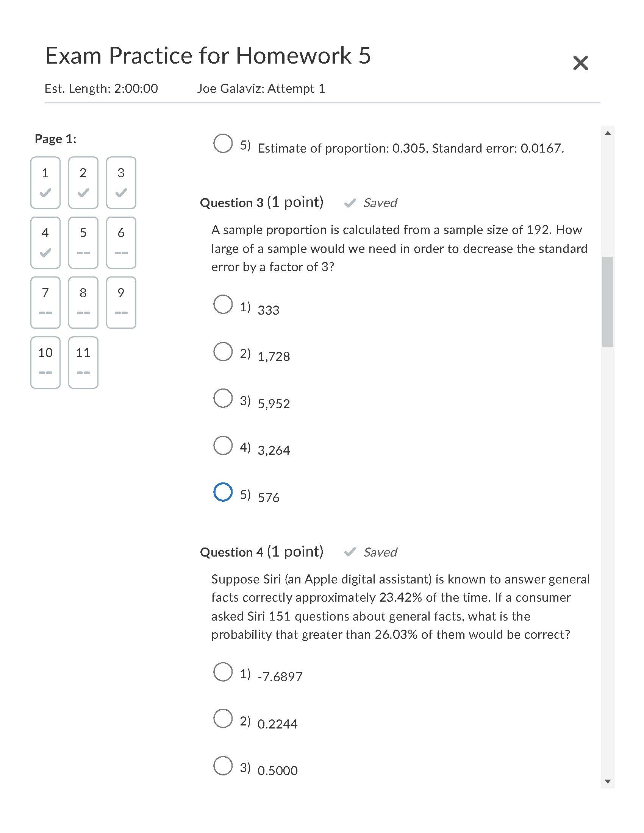Navigate to question 5 using the question palette
Viewport: 644px width, 833px height.
(83, 242)
